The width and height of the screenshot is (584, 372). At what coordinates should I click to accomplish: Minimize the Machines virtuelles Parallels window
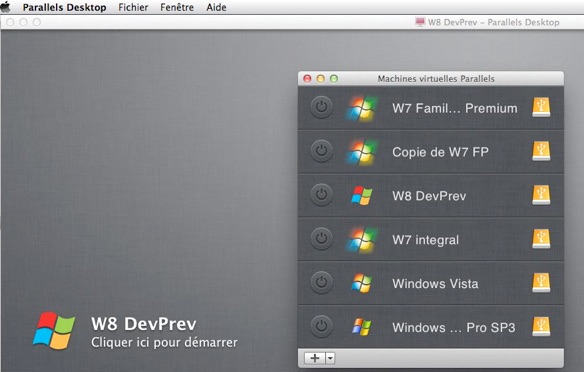coord(321,79)
